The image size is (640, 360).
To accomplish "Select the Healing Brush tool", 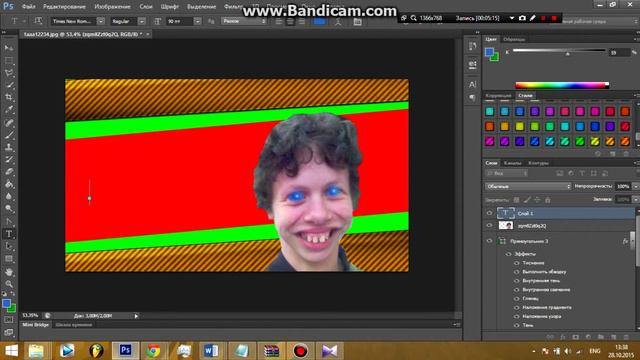I will click(x=9, y=122).
